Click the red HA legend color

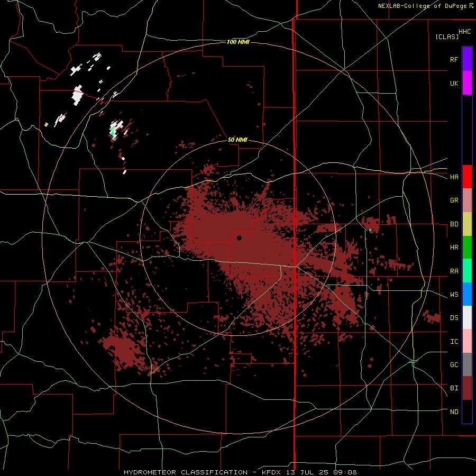[467, 177]
